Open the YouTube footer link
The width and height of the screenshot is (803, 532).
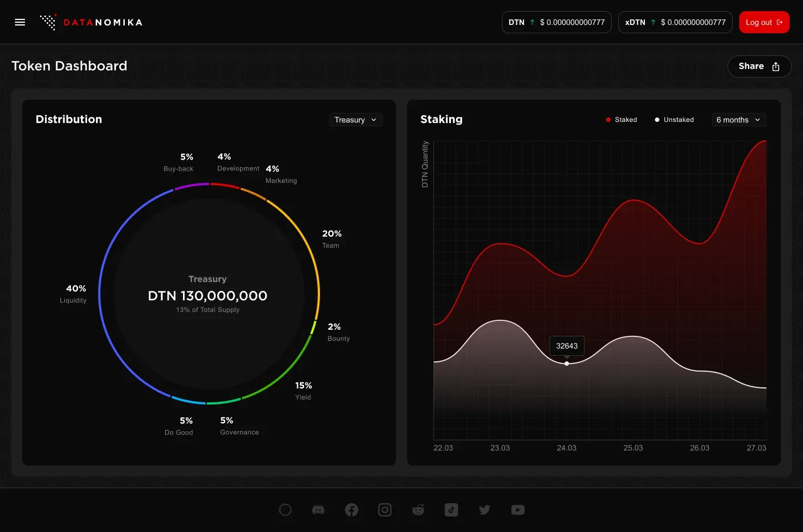coord(518,510)
